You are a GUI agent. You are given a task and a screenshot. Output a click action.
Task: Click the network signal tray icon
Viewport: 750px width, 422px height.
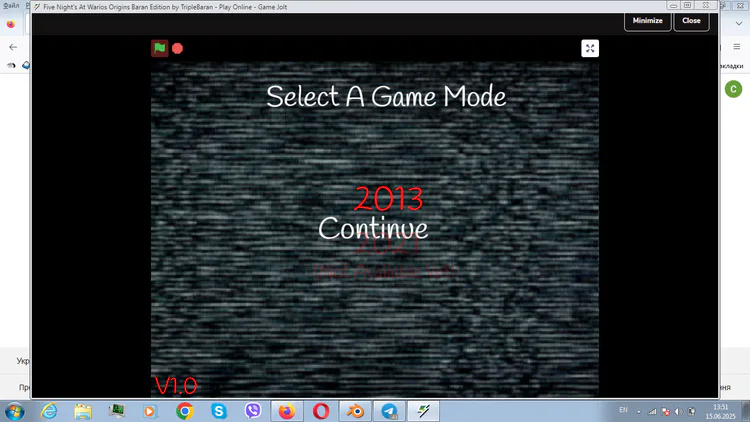click(x=652, y=411)
